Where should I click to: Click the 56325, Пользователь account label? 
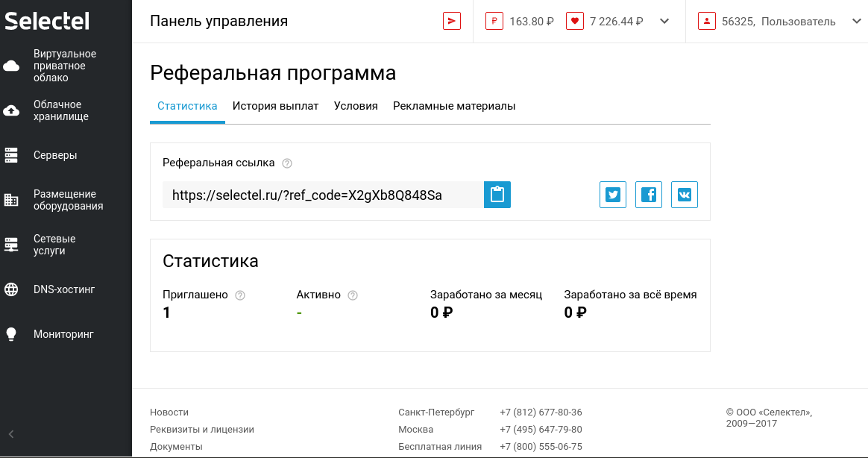coord(779,22)
